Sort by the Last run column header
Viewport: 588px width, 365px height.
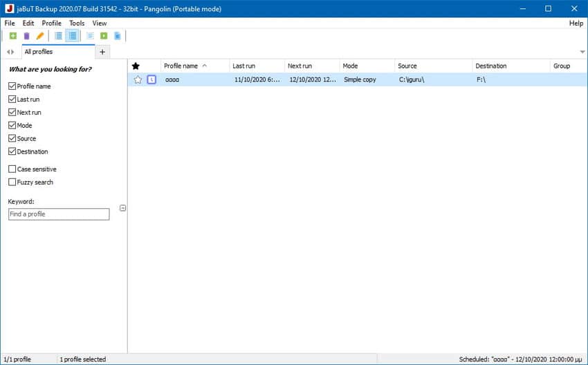click(x=257, y=66)
